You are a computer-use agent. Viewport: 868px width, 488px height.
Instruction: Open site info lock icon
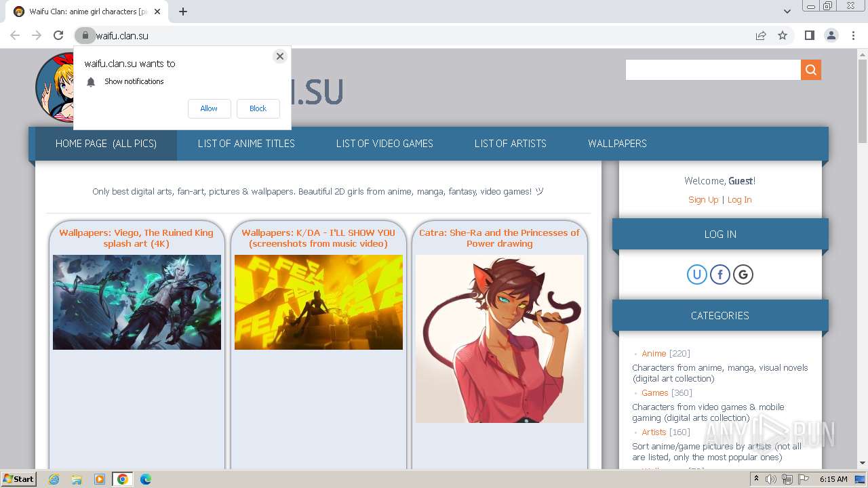(85, 35)
